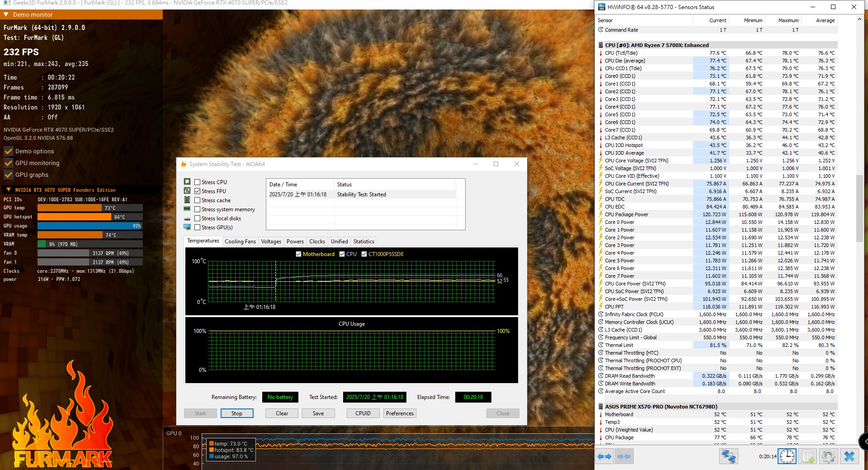This screenshot has height=470, width=868.
Task: Click chip icon beside ASUS PRIME X570-PRO header
Action: [601, 407]
